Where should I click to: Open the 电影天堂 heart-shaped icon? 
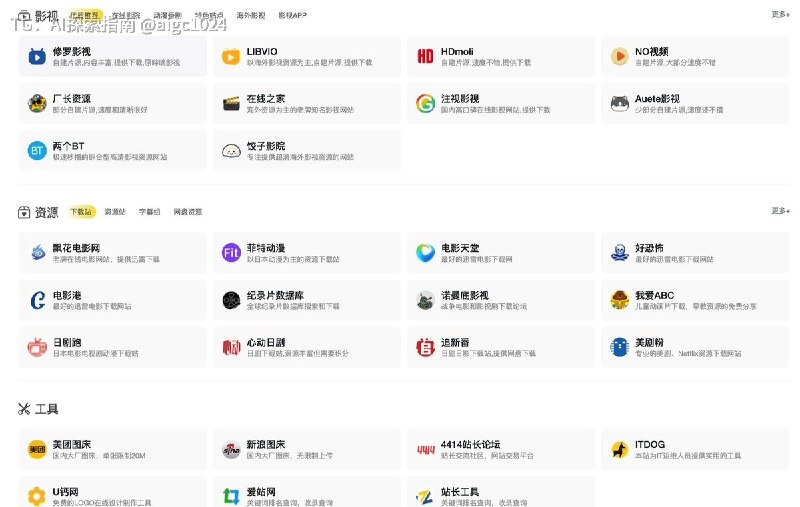[x=426, y=252]
